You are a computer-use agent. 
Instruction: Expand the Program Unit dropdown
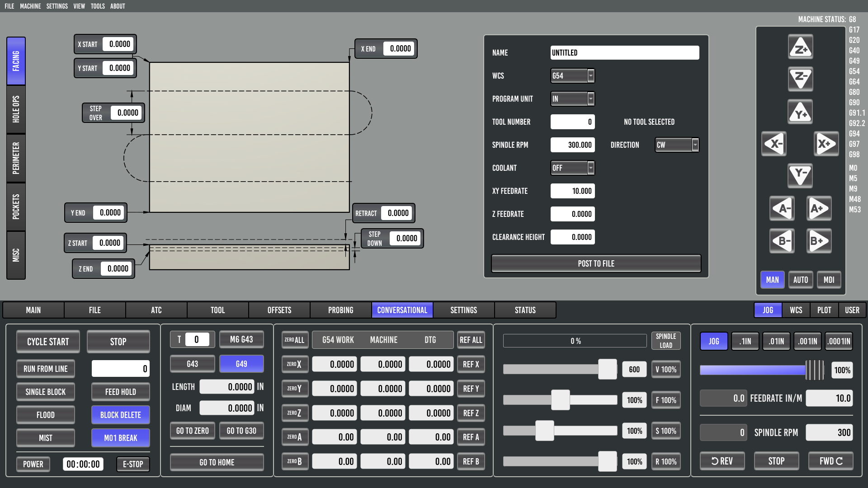572,99
